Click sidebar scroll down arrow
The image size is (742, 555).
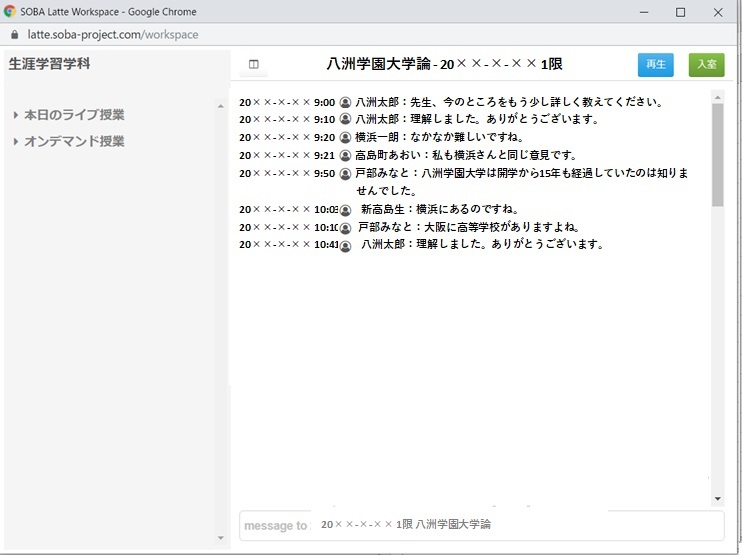221,538
